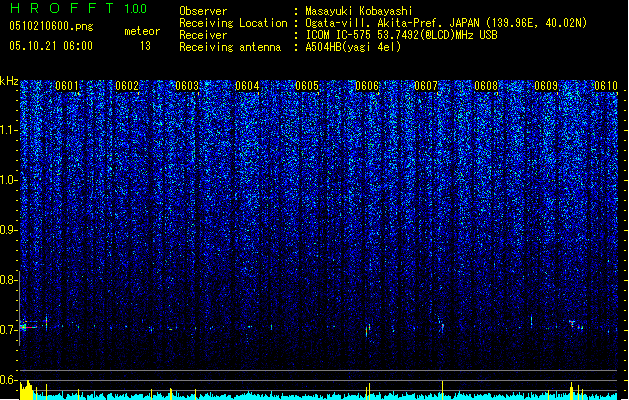Click the meteor count 13
Viewport: 629px width, 400px height.
tap(145, 46)
